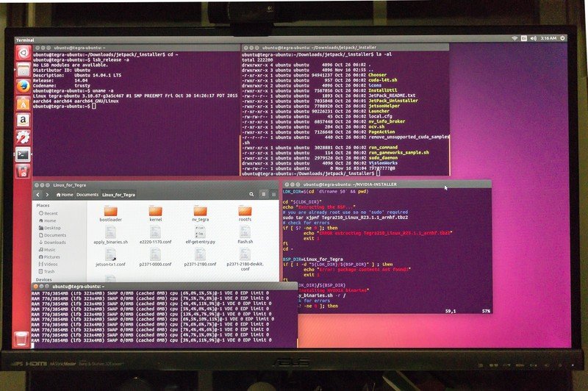Open the SD card device icon in the launcher
The image size is (588, 391).
[x=24, y=171]
